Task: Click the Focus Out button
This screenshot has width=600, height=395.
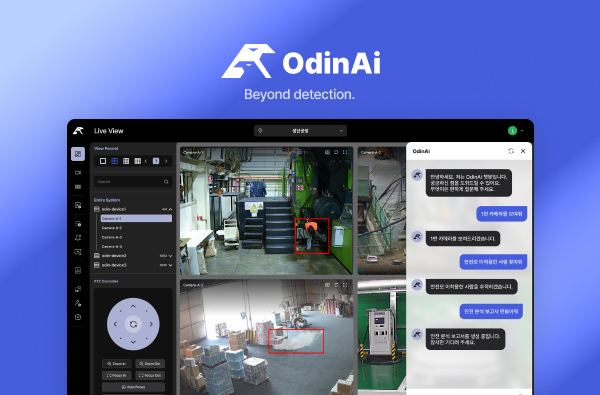Action: click(x=150, y=375)
